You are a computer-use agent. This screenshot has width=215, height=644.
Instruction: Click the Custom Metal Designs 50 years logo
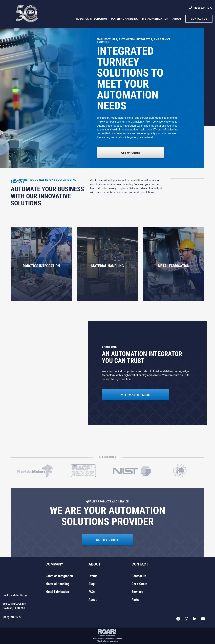(x=27, y=13)
